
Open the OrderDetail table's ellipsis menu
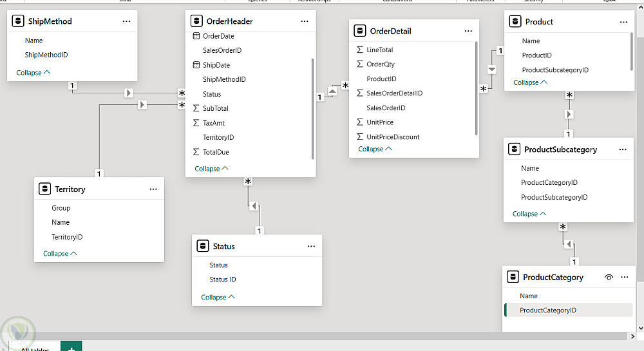(x=468, y=31)
